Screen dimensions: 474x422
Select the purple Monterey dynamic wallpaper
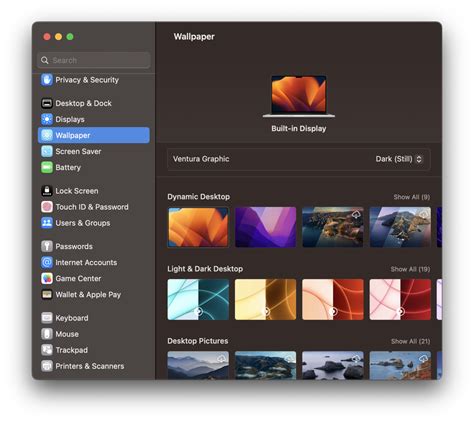point(265,227)
